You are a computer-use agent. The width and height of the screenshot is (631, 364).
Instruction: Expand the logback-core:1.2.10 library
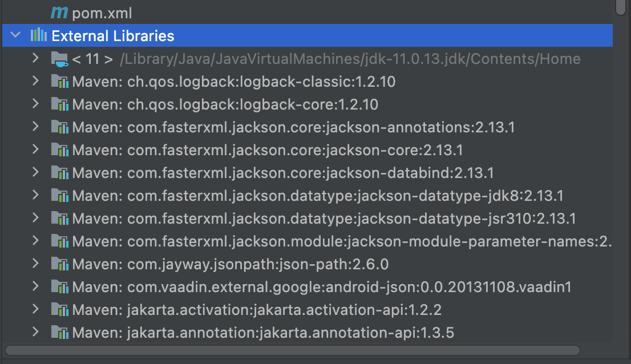click(35, 104)
